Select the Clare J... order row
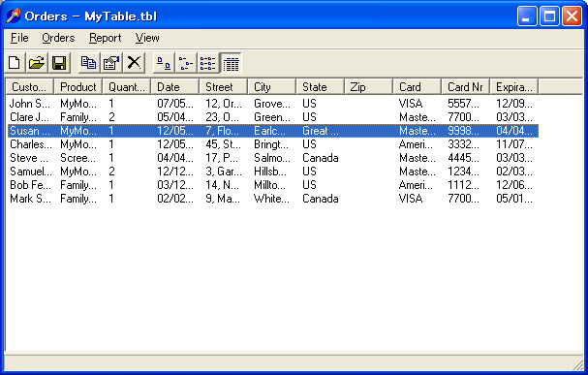Viewport: 588px width, 375px height. (272, 117)
